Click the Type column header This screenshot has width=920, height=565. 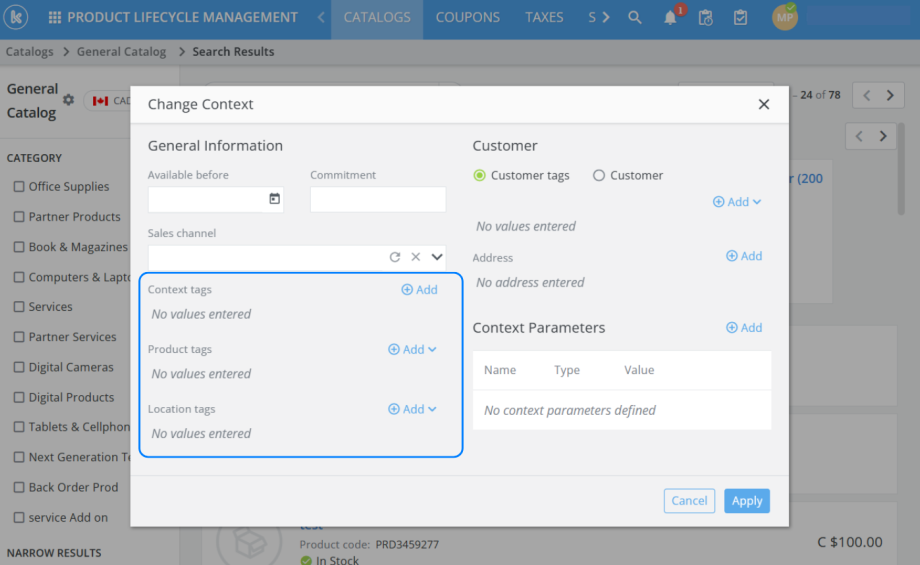567,370
